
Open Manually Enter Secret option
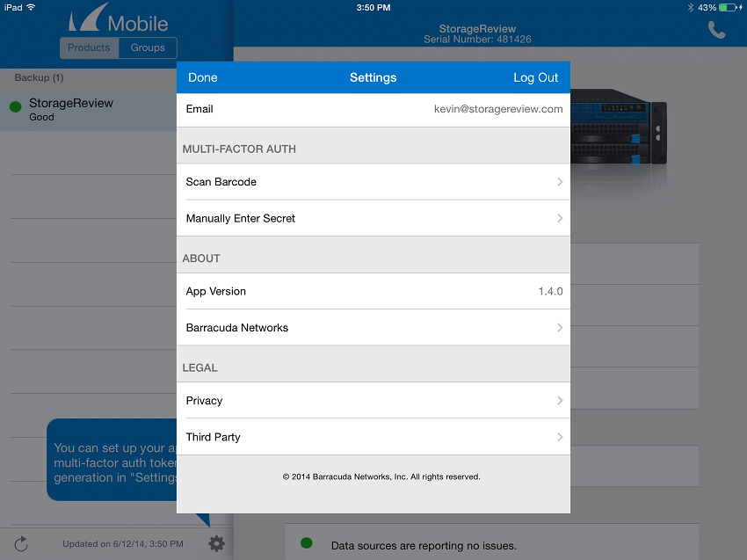click(x=373, y=218)
